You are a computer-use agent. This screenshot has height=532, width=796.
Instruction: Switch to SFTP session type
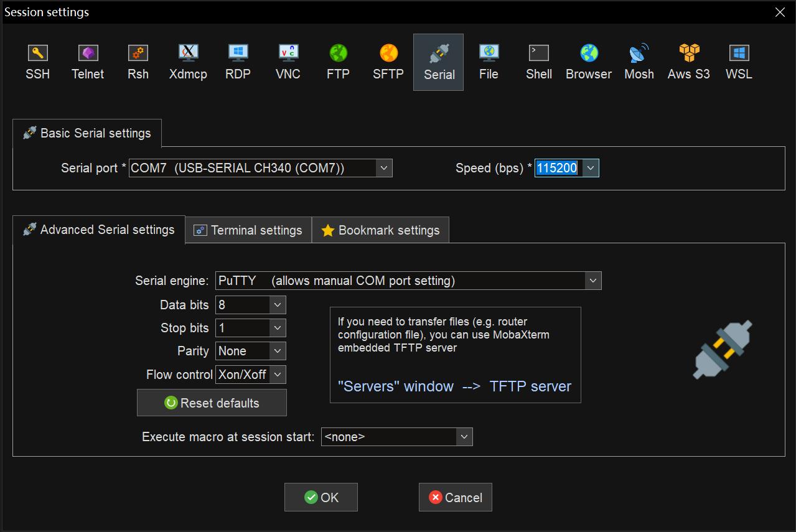click(388, 62)
